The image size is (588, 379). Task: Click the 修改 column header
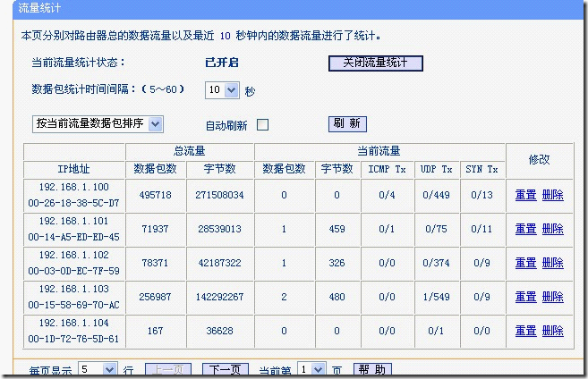(x=540, y=160)
